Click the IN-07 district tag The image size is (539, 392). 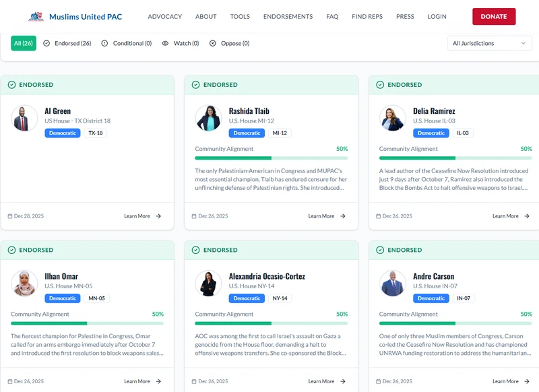[464, 298]
